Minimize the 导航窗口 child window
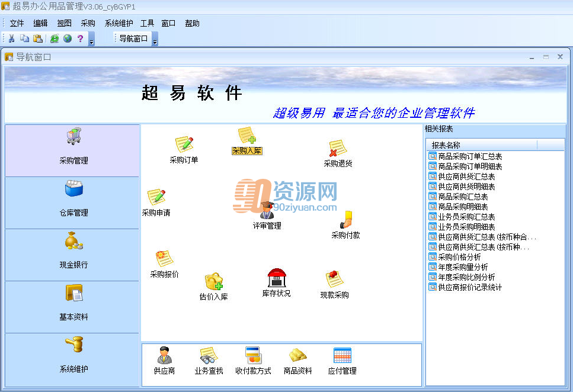Image resolution: width=573 pixels, height=392 pixels. click(532, 57)
